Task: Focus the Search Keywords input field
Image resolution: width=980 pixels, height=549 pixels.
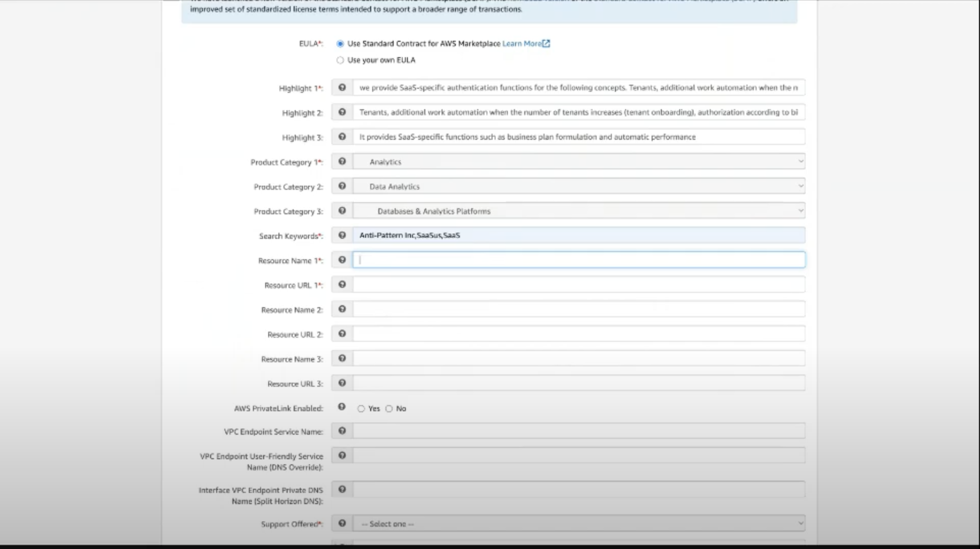Action: tap(579, 235)
